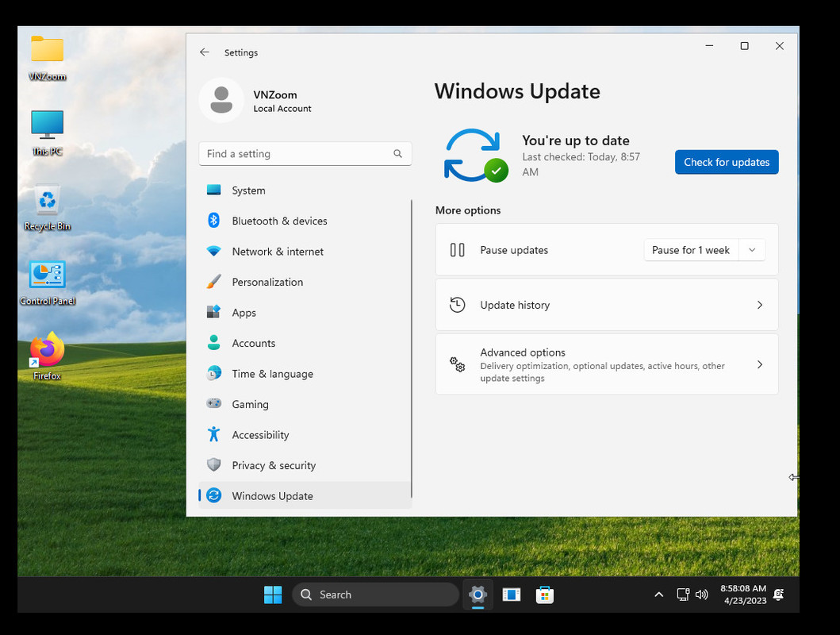
Task: Open Apps in the settings sidebar
Action: pyautogui.click(x=305, y=313)
